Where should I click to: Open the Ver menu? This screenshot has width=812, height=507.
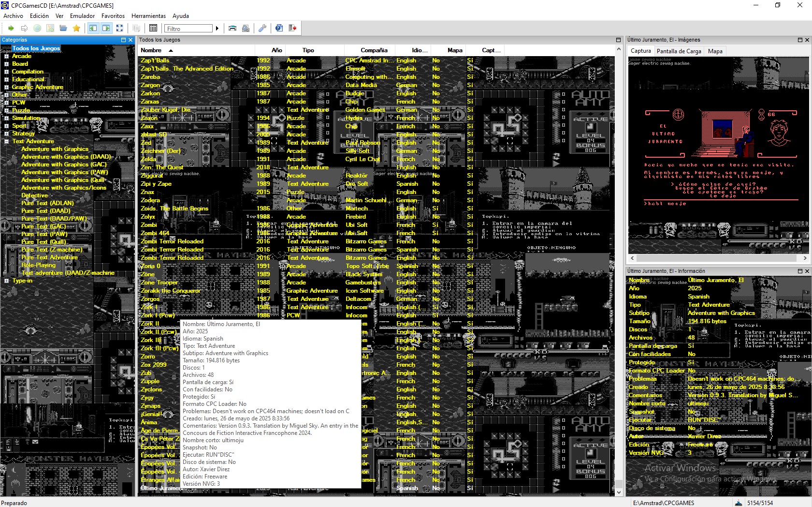click(x=59, y=16)
